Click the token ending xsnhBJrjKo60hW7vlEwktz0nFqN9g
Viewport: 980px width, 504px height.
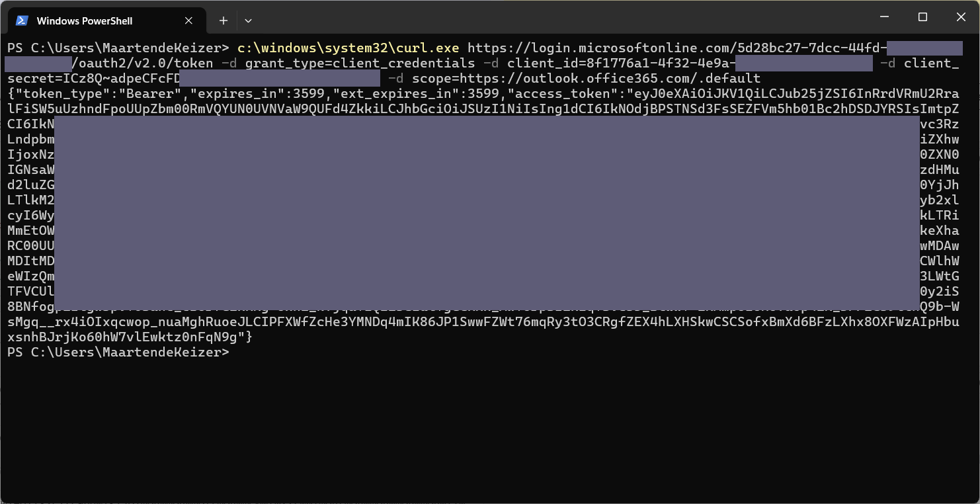point(122,337)
